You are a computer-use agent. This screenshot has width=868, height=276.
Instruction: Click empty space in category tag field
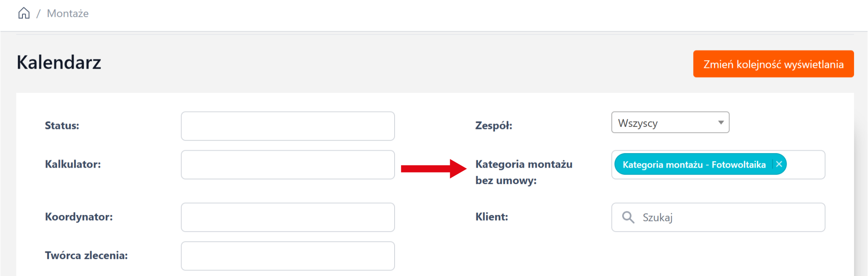coord(805,164)
